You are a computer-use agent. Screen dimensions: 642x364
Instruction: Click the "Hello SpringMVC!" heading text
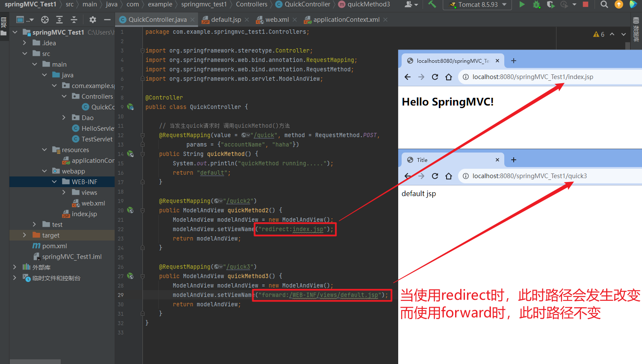[x=448, y=102]
